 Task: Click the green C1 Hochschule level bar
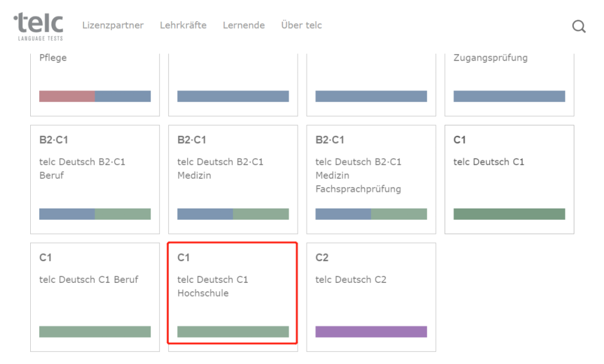pyautogui.click(x=233, y=332)
